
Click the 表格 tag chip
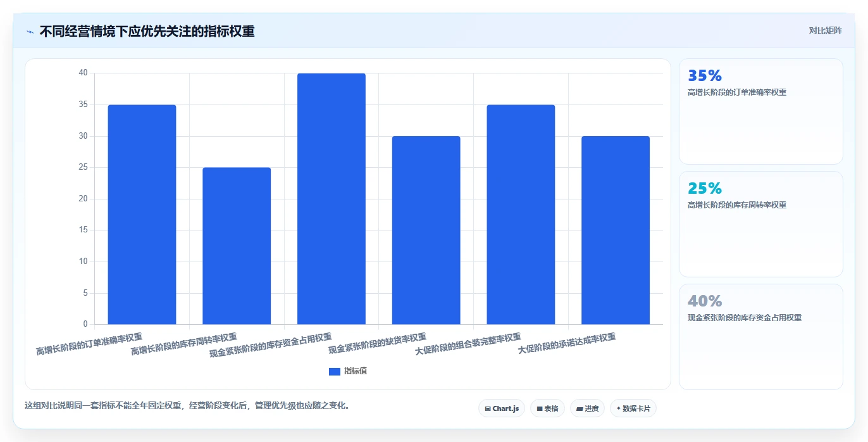click(x=547, y=408)
